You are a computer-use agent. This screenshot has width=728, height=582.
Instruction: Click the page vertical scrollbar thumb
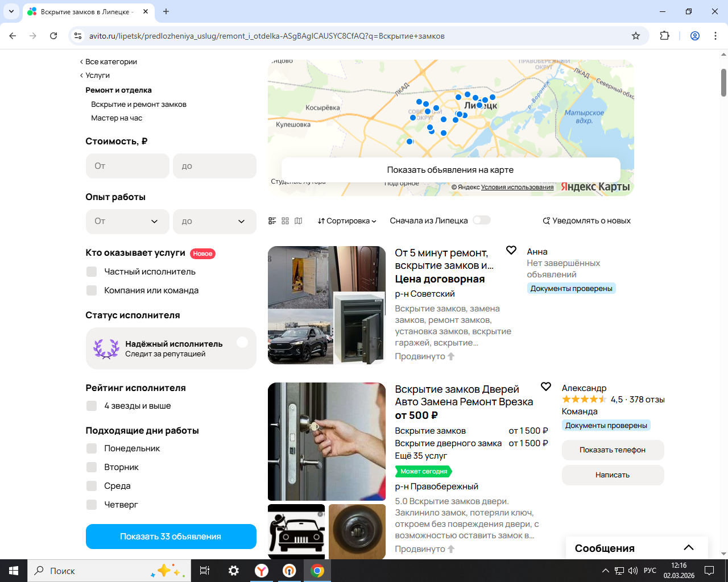(x=723, y=82)
